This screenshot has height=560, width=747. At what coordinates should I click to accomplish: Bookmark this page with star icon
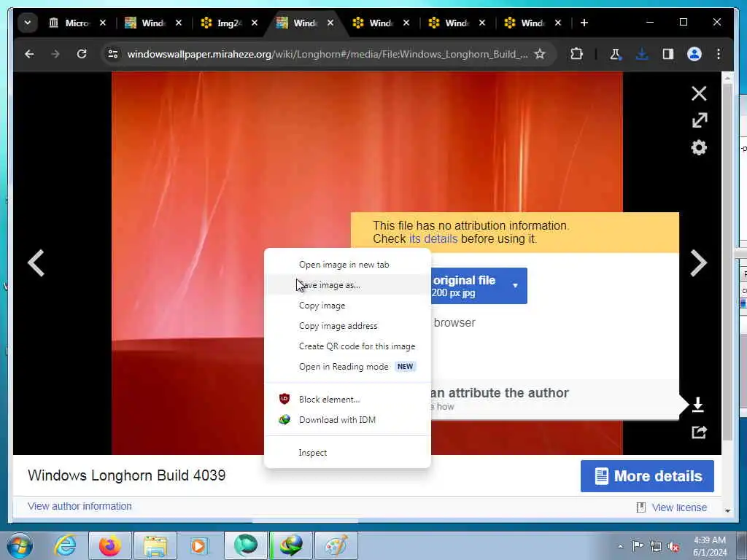pyautogui.click(x=539, y=54)
